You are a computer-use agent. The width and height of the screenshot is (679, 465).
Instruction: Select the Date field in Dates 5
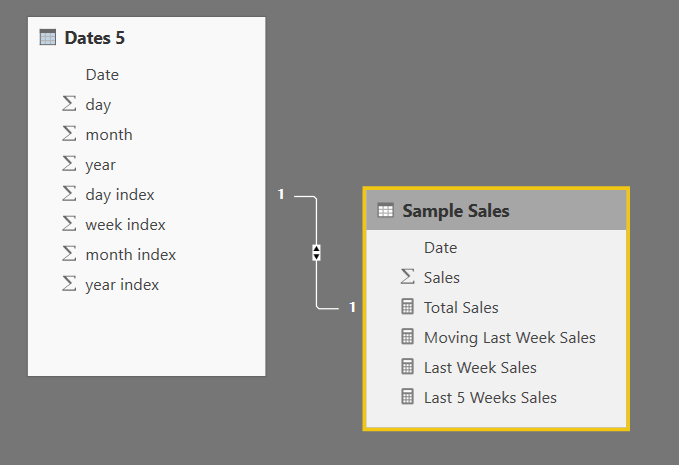click(102, 74)
